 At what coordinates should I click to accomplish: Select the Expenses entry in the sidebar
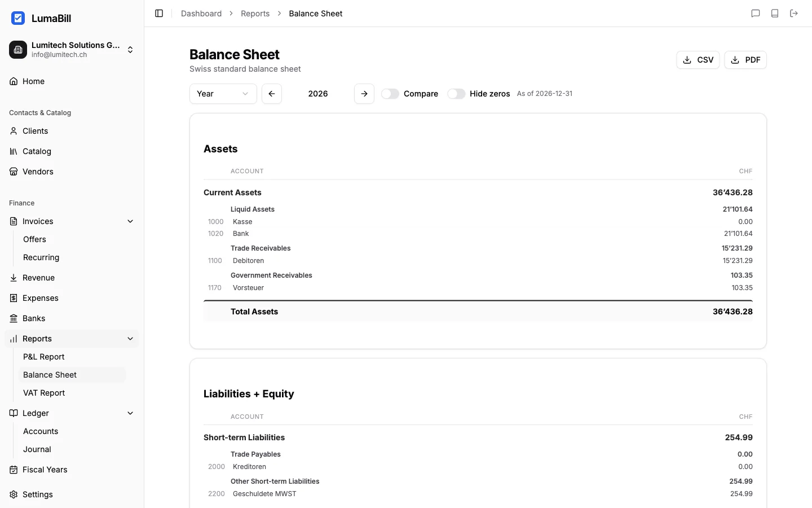pos(41,297)
